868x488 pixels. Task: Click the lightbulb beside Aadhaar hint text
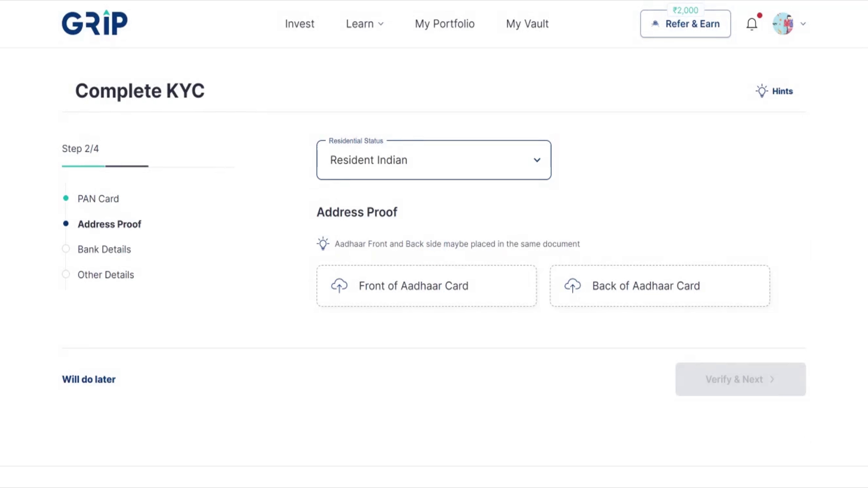pos(323,244)
